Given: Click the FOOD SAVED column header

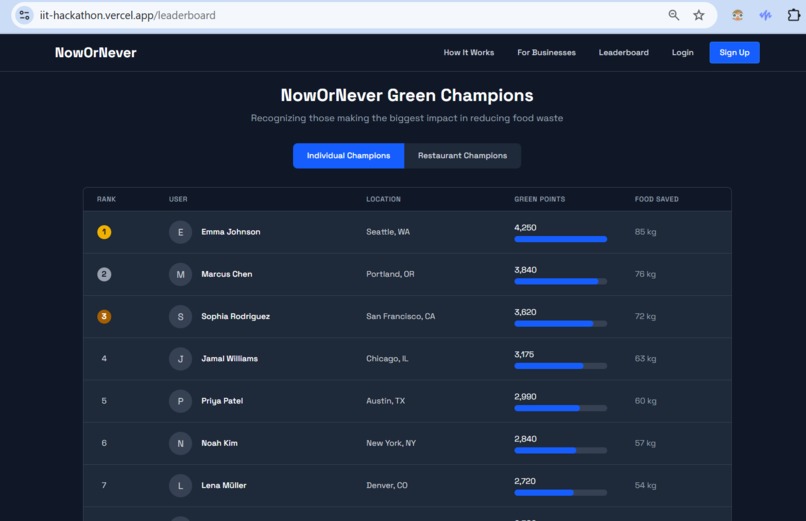Looking at the screenshot, I should 656,199.
